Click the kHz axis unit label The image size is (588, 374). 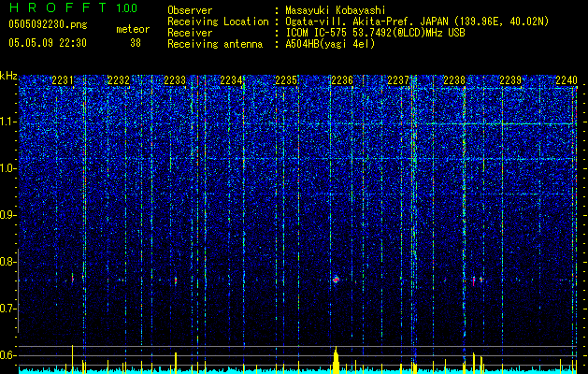(8, 76)
